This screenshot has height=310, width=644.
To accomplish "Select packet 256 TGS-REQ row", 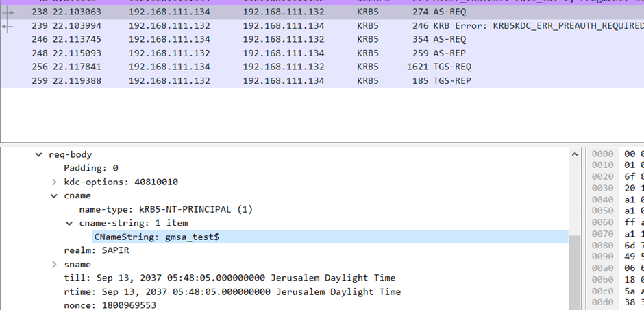I will (274, 67).
